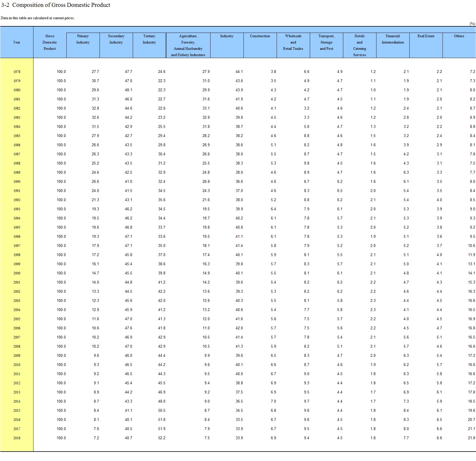Screen dimensions: 476x461
Task: Click the year 2000 row label
Action: [17, 273]
